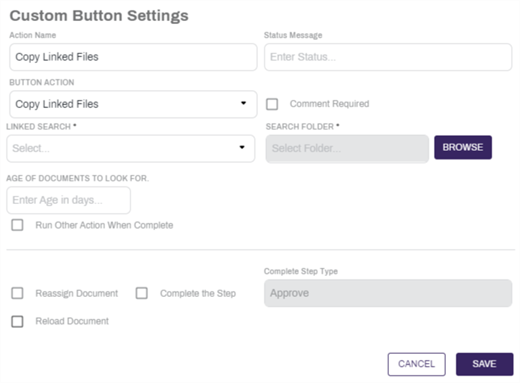
Task: Tick the Complete the Step checkbox
Action: point(142,293)
